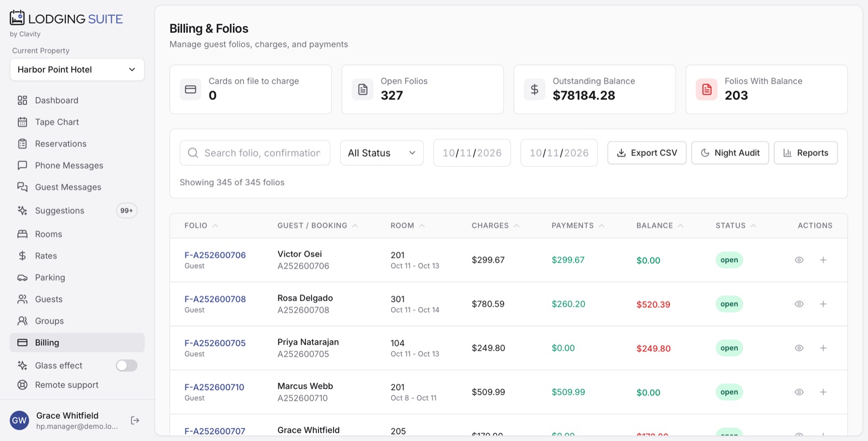Image resolution: width=868 pixels, height=441 pixels.
Task: Open folio link F-A252600705
Action: pyautogui.click(x=215, y=343)
